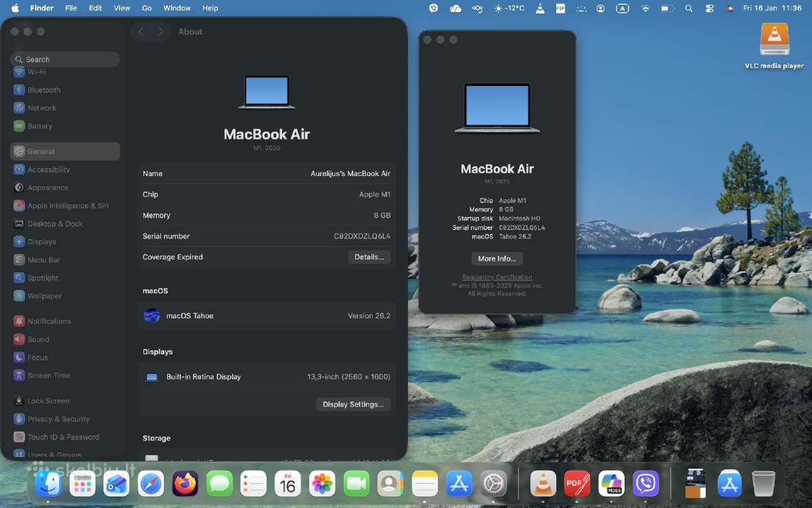Open Control Center from the menu bar

click(x=709, y=8)
